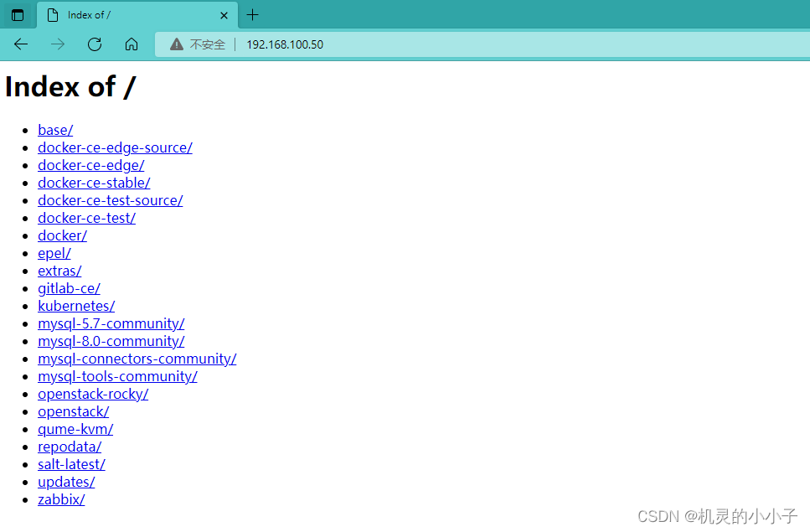Reload the page with refresh icon
Image resolution: width=810 pixels, height=532 pixels.
(95, 44)
